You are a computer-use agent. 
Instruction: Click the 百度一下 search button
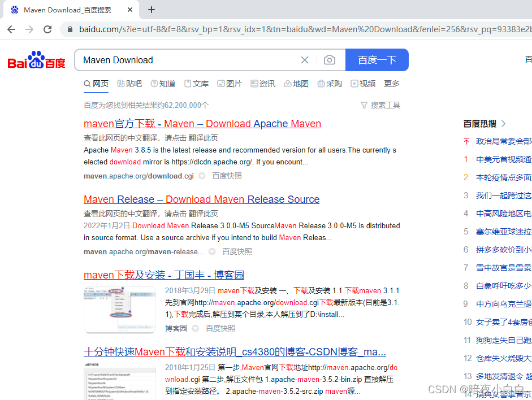click(x=377, y=60)
